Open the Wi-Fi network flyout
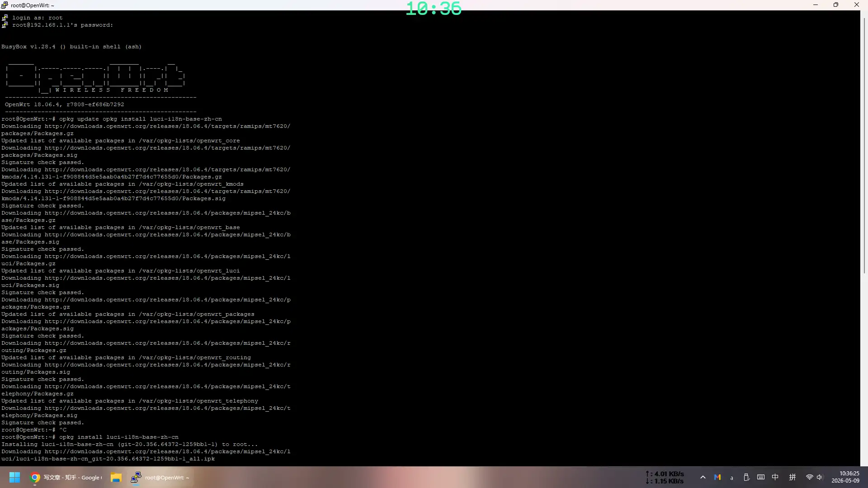 809,477
